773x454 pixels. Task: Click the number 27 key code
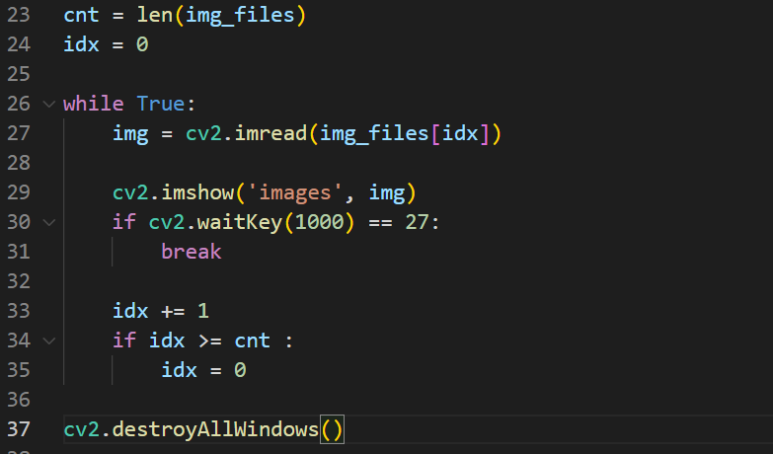[417, 222]
